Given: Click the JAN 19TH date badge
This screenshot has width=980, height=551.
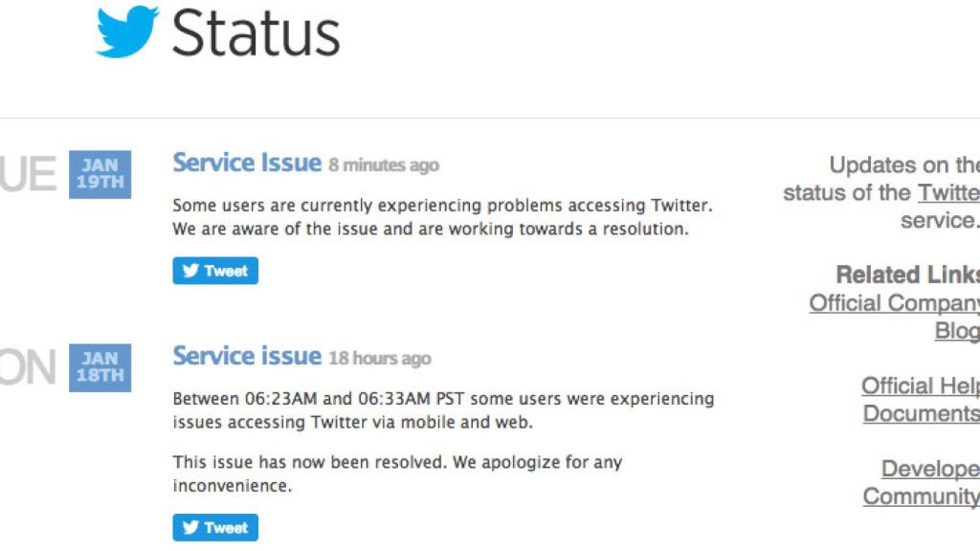Looking at the screenshot, I should pos(100,174).
